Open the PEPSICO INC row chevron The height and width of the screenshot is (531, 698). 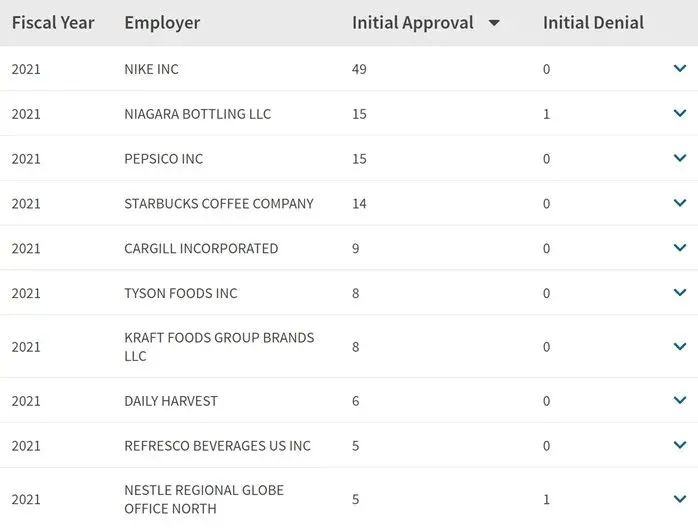coord(680,158)
